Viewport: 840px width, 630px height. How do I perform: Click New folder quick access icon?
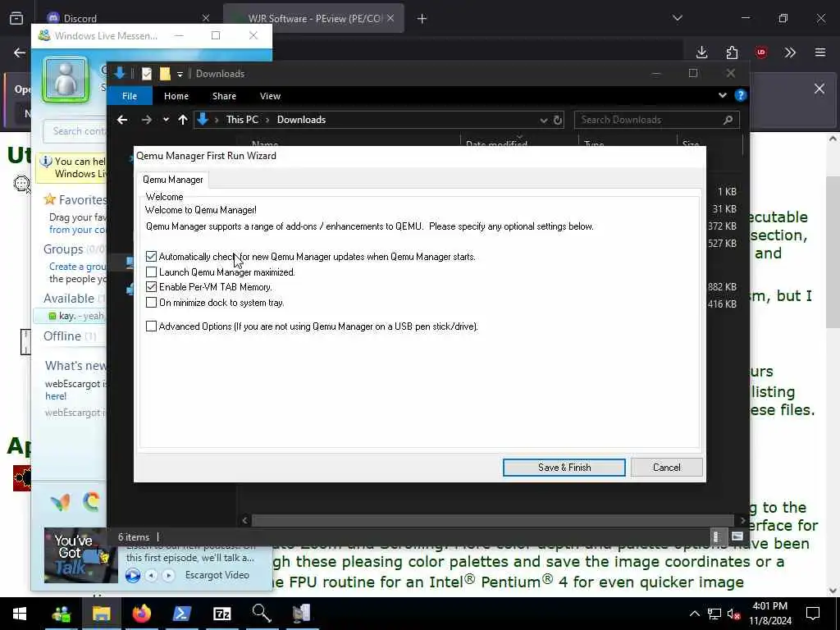165,74
